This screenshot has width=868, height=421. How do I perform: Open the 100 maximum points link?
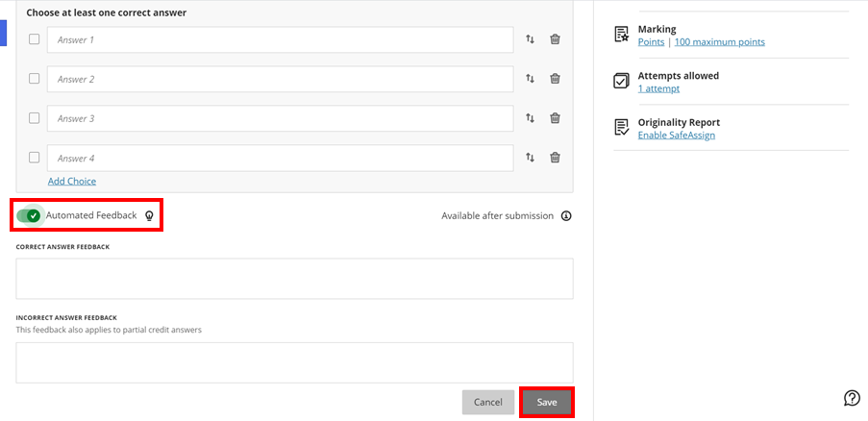(x=720, y=42)
